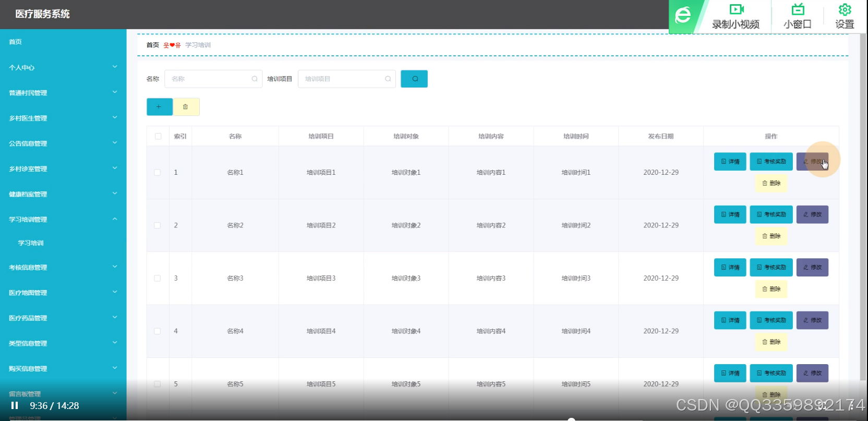Viewport: 868px width, 421px height.
Task: Click 详情 button for row 名称2
Action: (x=730, y=214)
